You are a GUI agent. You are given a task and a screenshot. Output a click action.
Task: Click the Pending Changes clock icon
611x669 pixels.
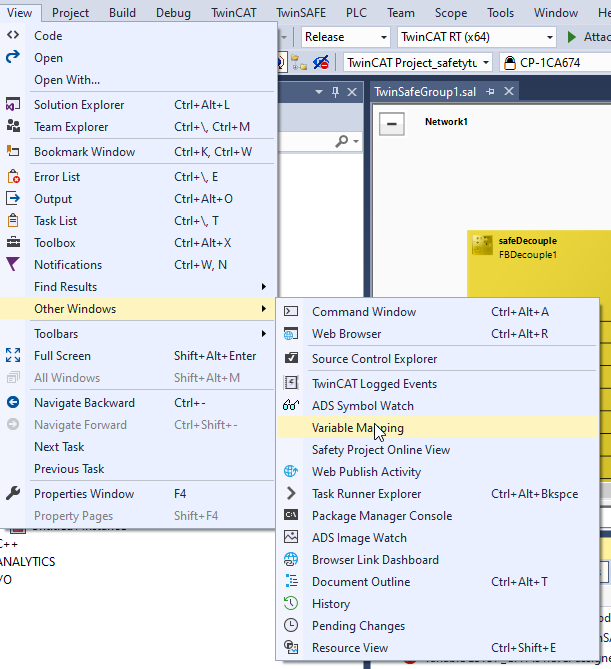(291, 625)
